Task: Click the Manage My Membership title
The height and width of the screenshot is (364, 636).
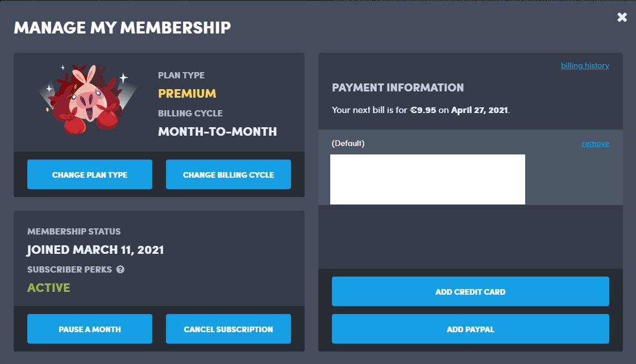Action: click(122, 28)
